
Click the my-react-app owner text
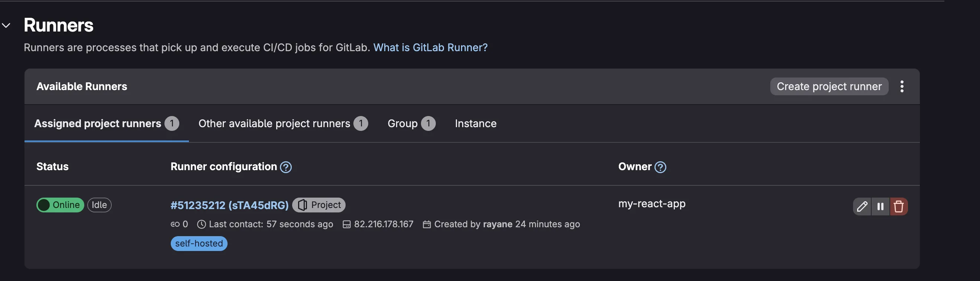pyautogui.click(x=652, y=204)
